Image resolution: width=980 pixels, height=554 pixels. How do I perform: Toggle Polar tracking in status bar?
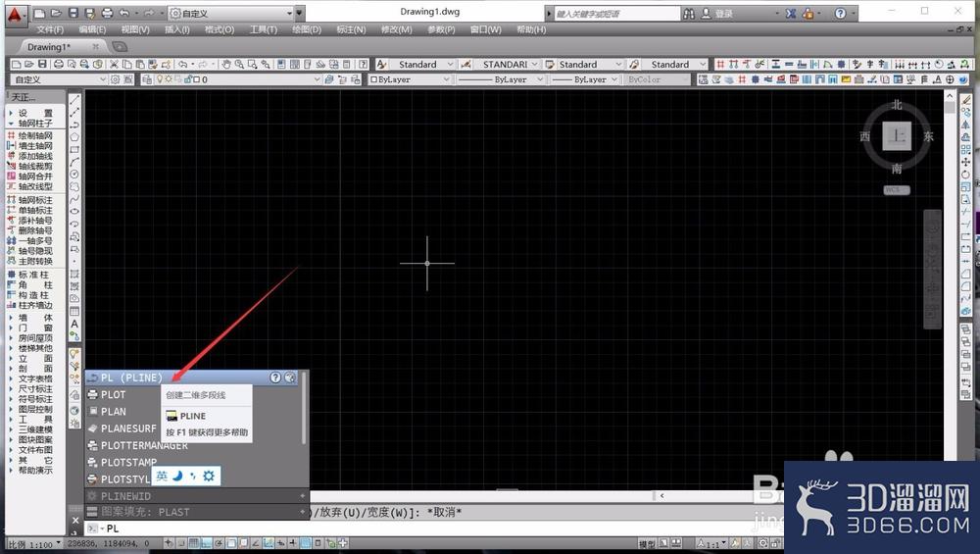coord(219,543)
